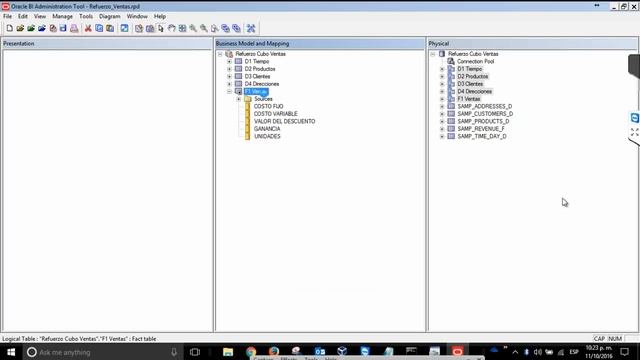The image size is (640, 360).
Task: Open the Manage menu
Action: (62, 16)
